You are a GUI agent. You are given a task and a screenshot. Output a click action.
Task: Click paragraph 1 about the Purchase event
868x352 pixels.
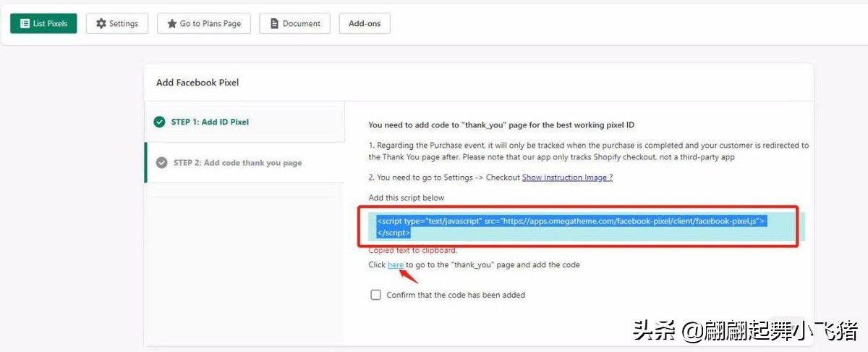pyautogui.click(x=589, y=151)
